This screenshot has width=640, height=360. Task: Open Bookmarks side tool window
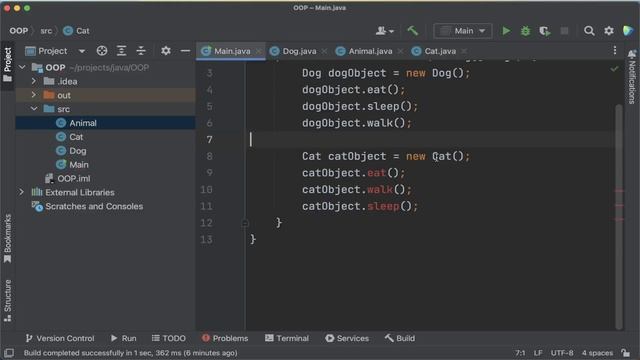8,239
